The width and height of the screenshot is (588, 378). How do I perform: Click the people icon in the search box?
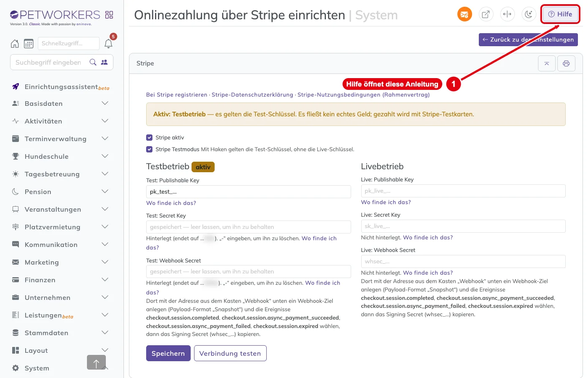104,62
